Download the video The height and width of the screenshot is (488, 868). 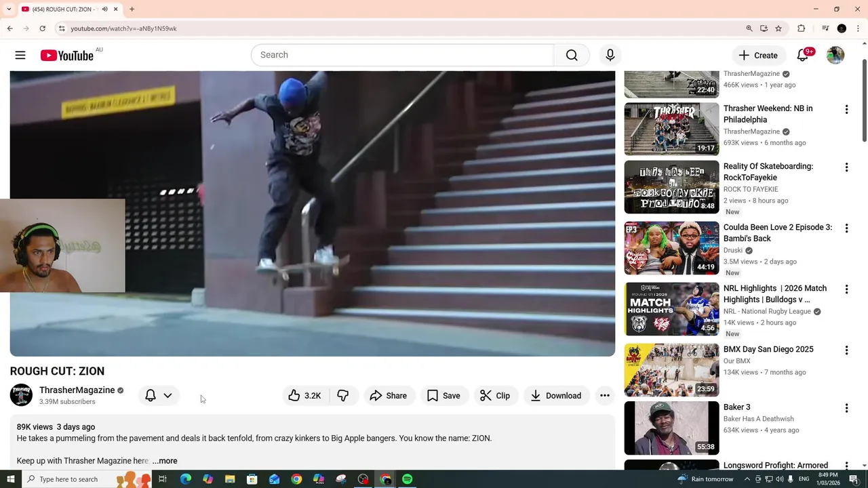tap(556, 396)
